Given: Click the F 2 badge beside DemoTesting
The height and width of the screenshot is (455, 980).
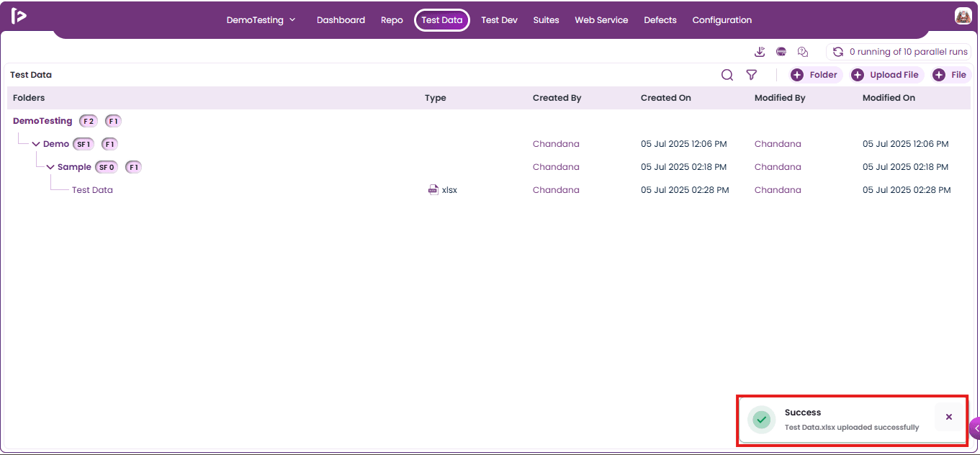Looking at the screenshot, I should [89, 121].
